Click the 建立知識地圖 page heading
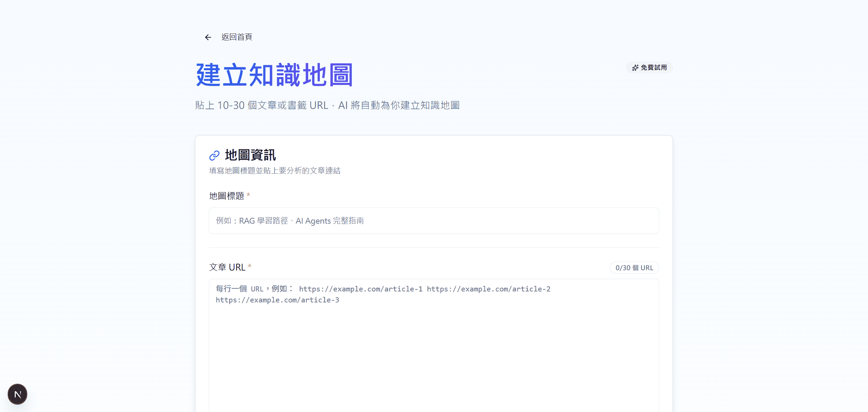 [x=274, y=75]
